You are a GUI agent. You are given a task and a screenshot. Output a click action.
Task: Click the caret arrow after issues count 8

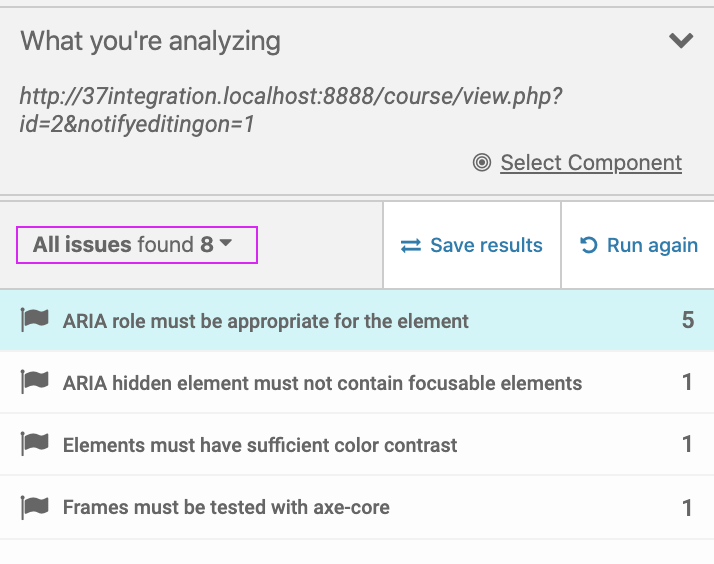(x=225, y=243)
